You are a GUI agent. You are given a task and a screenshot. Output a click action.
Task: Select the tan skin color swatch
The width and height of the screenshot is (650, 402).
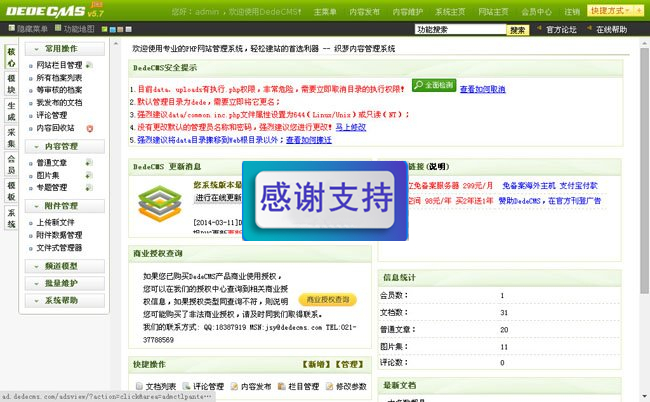coord(120,29)
